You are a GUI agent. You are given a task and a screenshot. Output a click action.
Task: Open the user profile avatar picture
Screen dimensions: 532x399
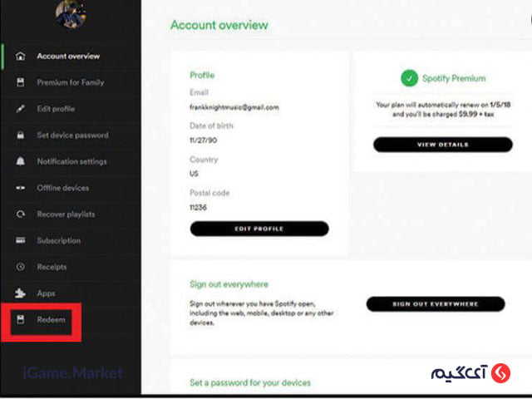[x=71, y=13]
